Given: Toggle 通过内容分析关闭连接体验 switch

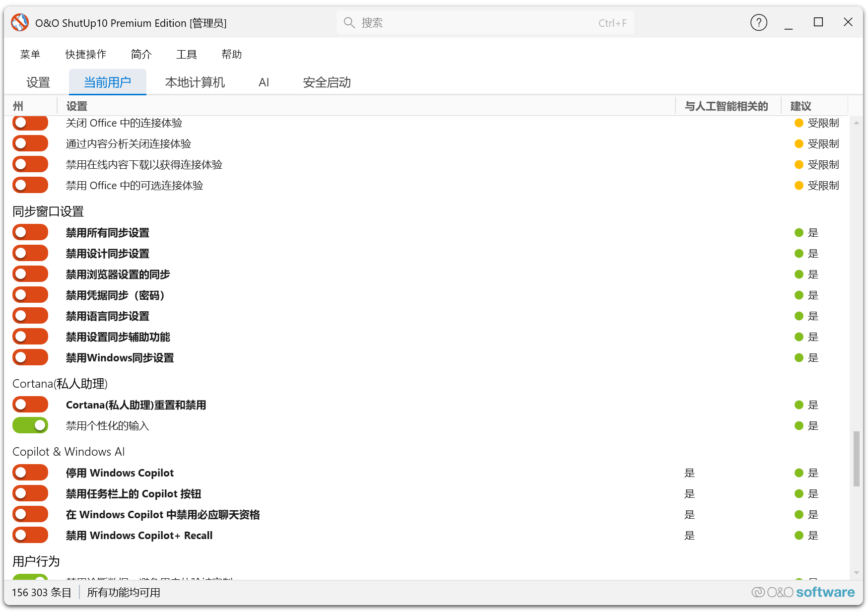Looking at the screenshot, I should pyautogui.click(x=30, y=143).
